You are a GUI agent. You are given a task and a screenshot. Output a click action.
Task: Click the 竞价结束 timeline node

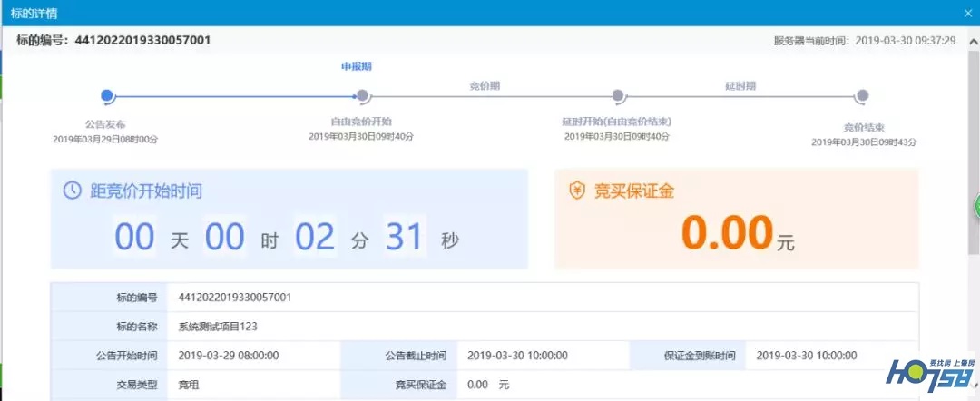click(x=863, y=95)
